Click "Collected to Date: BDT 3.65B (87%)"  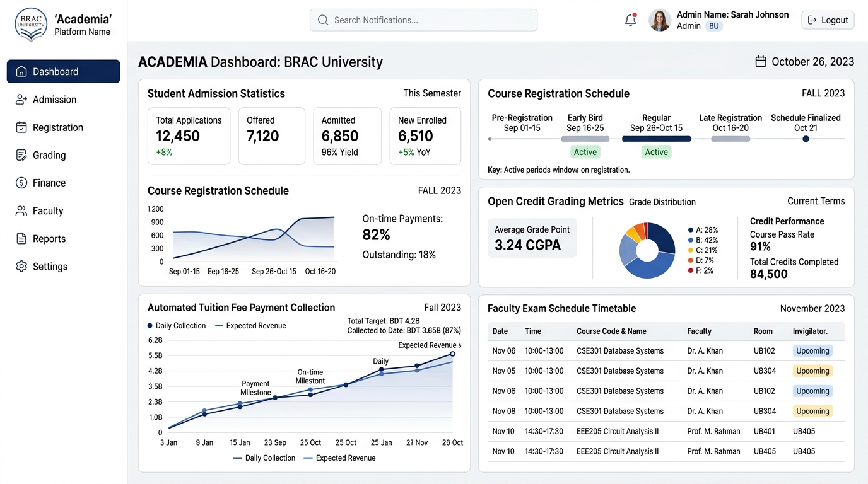[x=404, y=330]
